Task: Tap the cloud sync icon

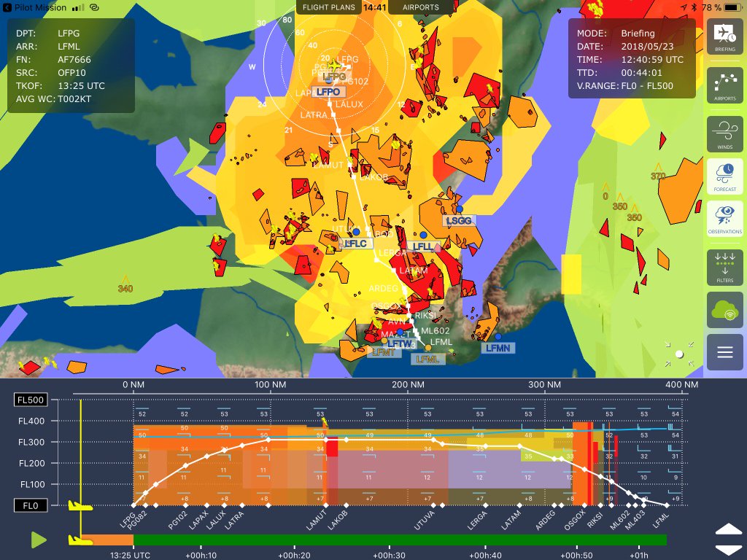Action: point(724,310)
